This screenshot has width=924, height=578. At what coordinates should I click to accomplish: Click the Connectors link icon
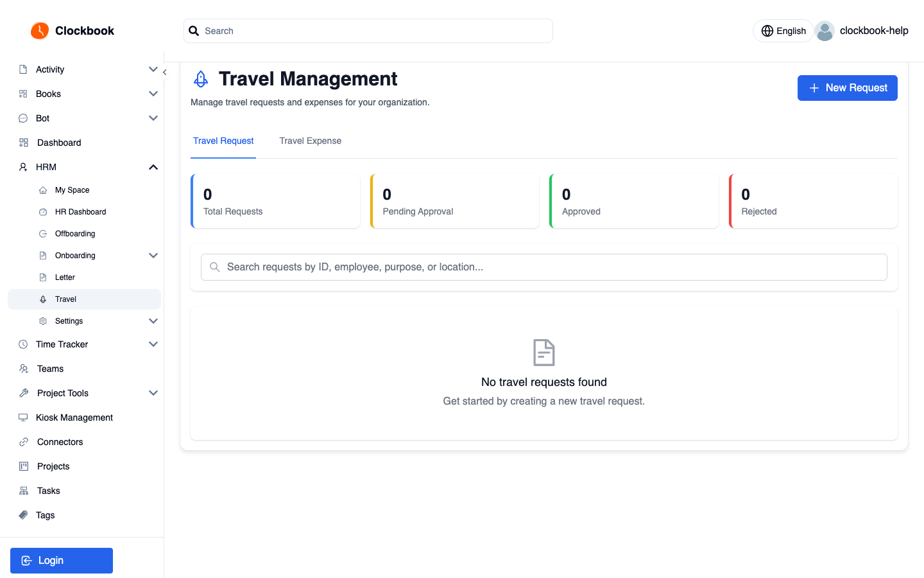point(24,442)
